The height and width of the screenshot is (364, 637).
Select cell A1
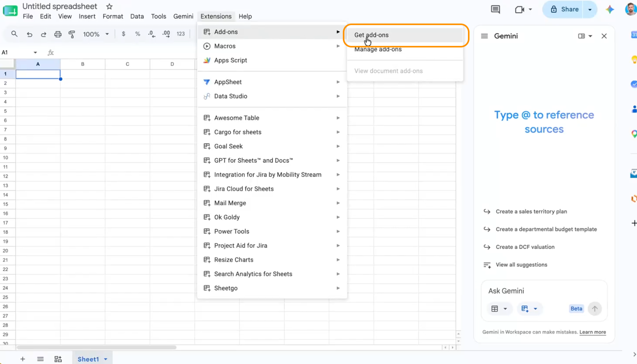pyautogui.click(x=38, y=74)
